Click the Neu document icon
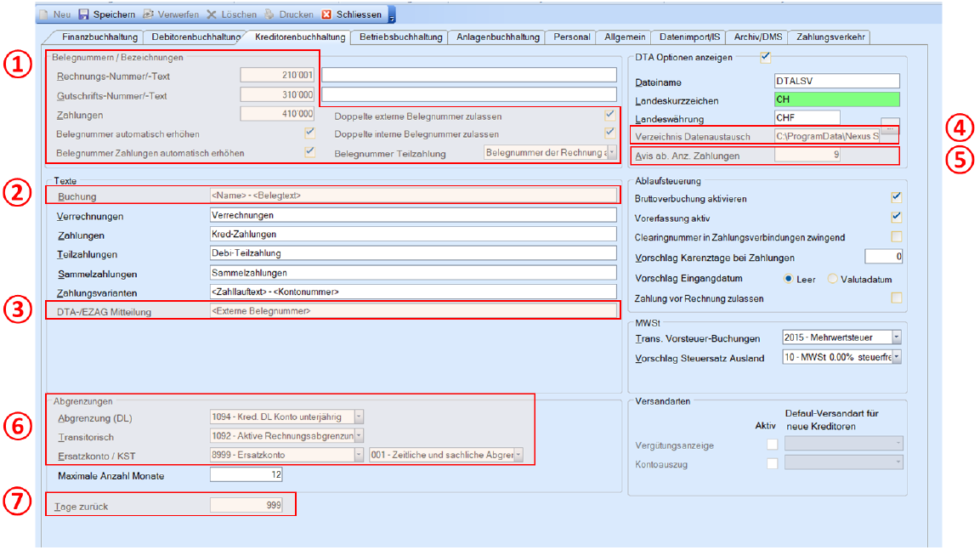 point(44,14)
